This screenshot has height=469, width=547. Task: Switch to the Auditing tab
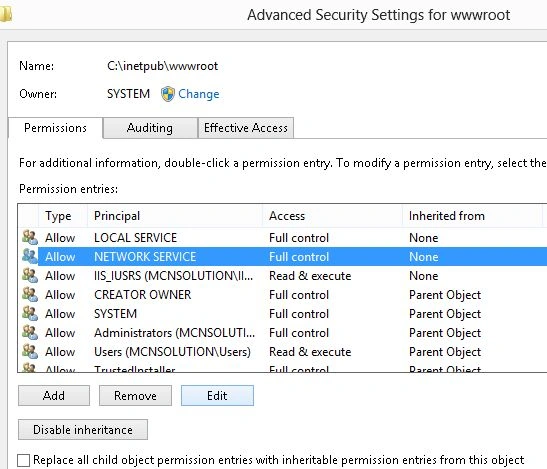[150, 128]
